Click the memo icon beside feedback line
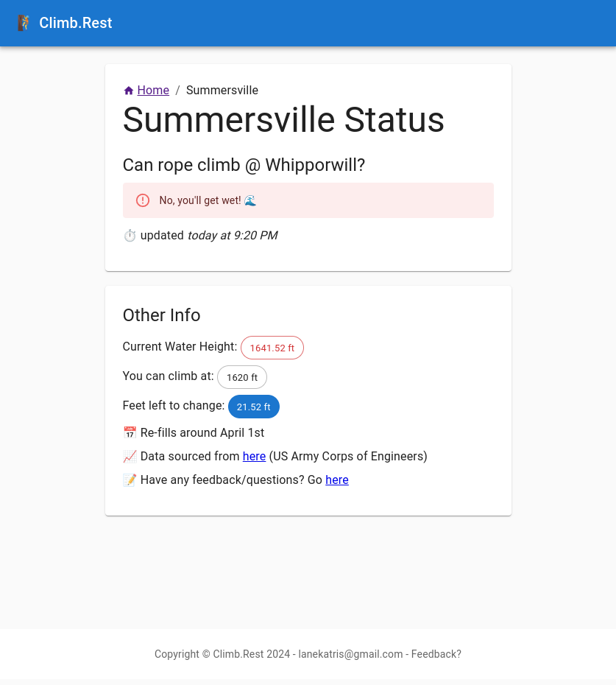 tap(130, 480)
